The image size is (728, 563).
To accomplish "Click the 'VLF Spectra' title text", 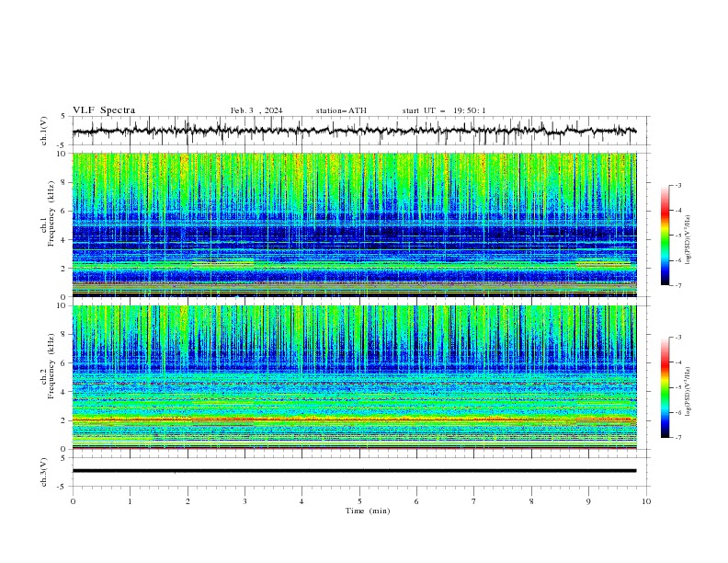I will tap(104, 110).
